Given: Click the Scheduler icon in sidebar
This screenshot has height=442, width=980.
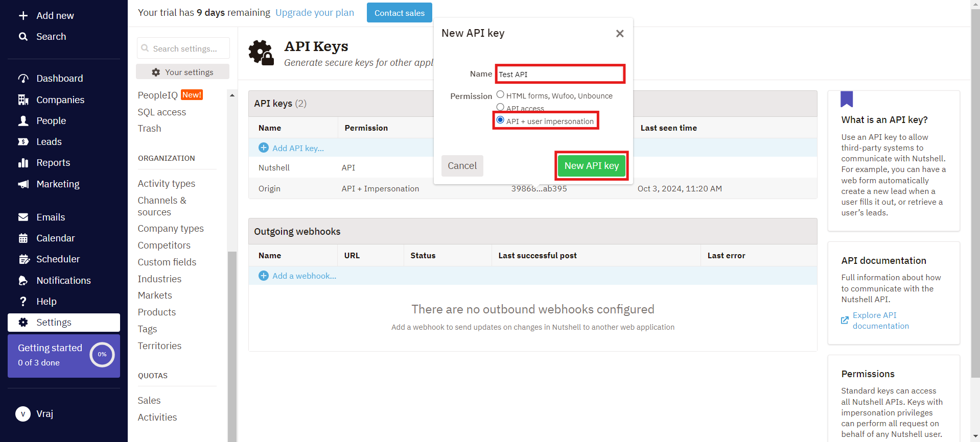Looking at the screenshot, I should [24, 259].
